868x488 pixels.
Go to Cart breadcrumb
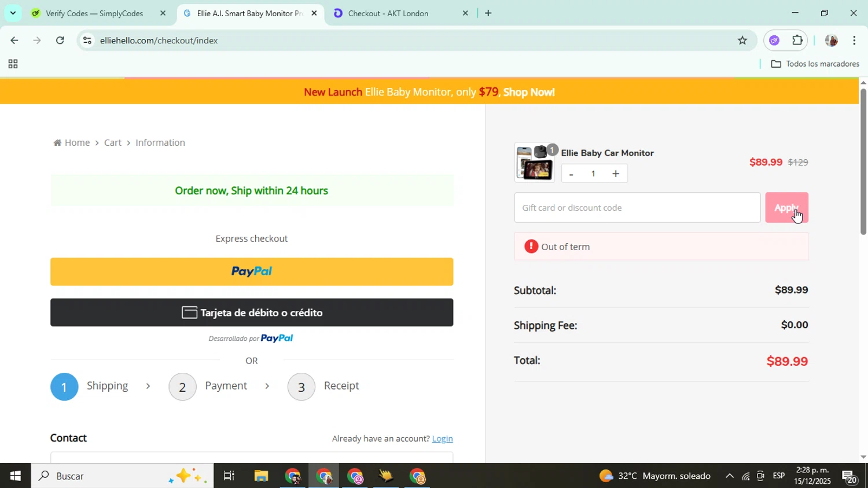tap(113, 143)
